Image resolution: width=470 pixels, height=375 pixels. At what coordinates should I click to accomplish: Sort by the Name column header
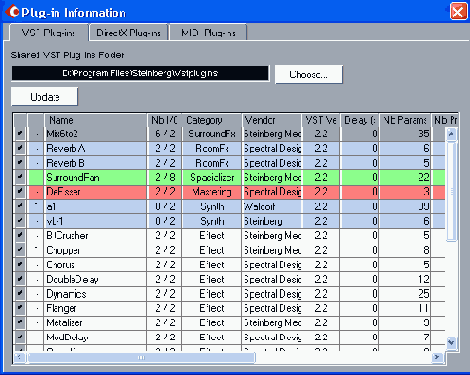pyautogui.click(x=95, y=120)
